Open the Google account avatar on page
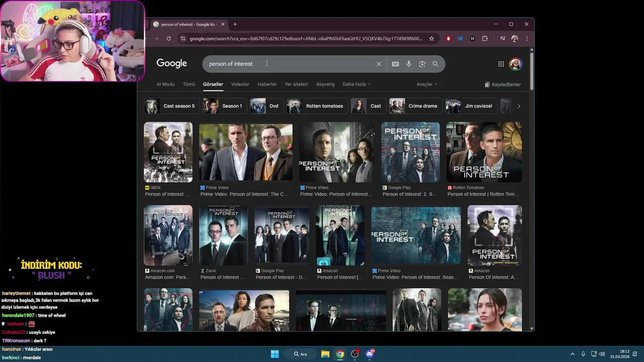 tap(516, 64)
